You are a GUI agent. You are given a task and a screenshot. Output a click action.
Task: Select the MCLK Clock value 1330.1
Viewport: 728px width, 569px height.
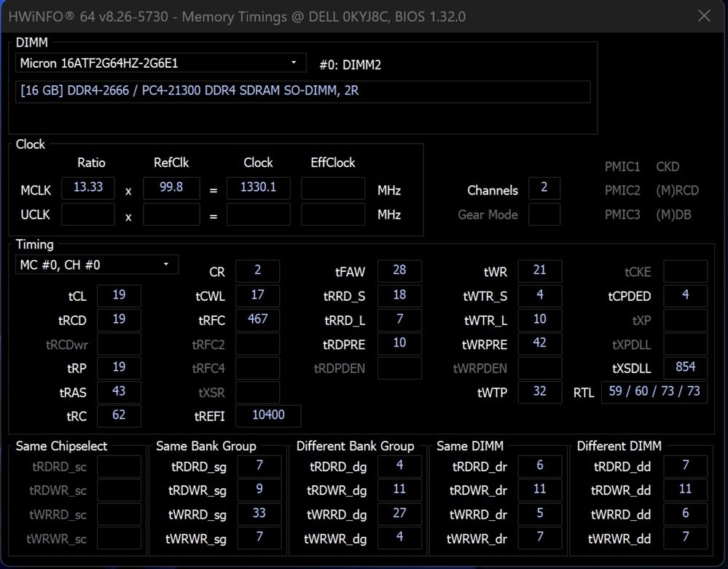pyautogui.click(x=258, y=188)
